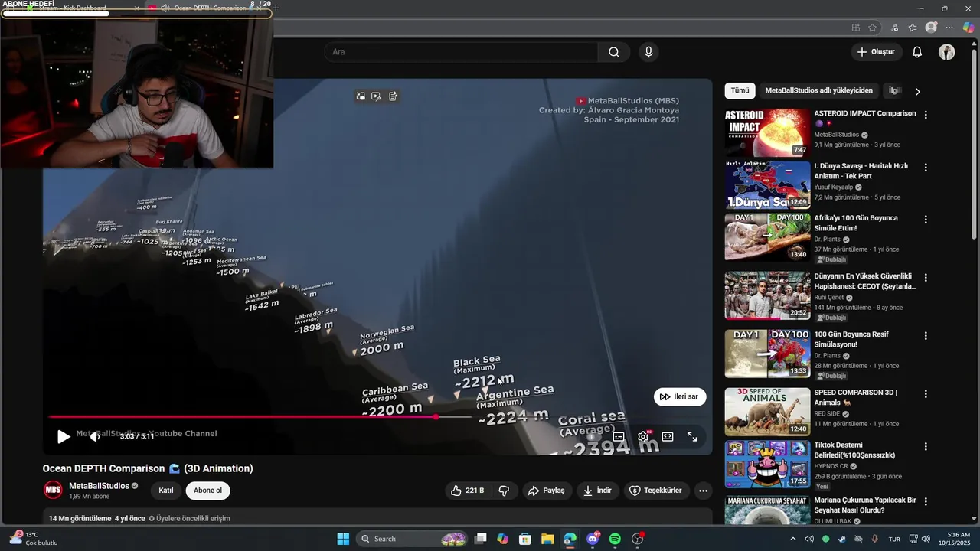Play the video
Image resolution: width=980 pixels, height=551 pixels.
pyautogui.click(x=64, y=436)
